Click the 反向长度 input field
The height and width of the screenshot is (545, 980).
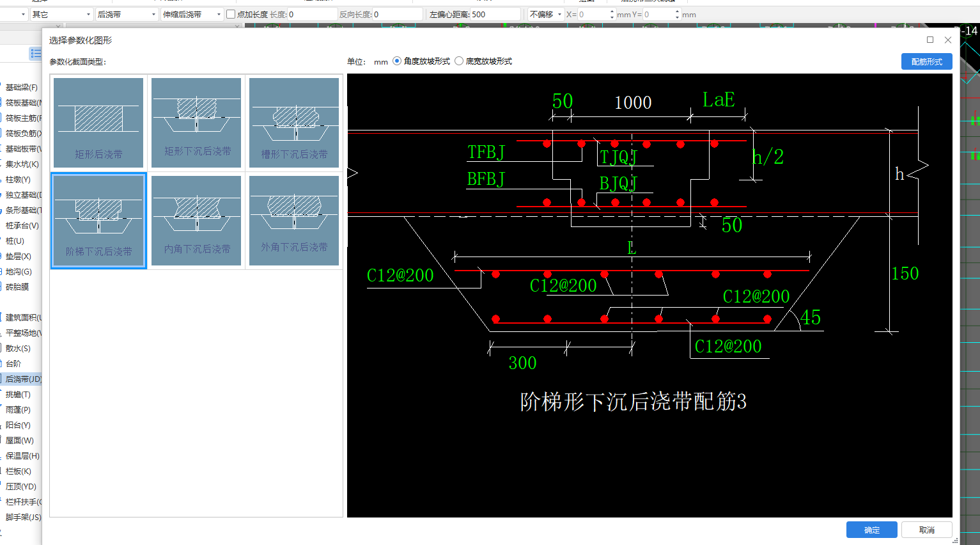tap(397, 14)
